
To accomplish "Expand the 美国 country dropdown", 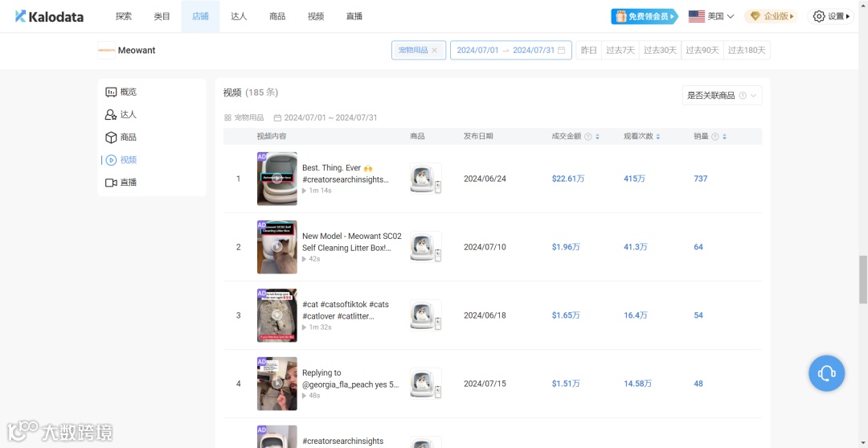I will click(711, 17).
